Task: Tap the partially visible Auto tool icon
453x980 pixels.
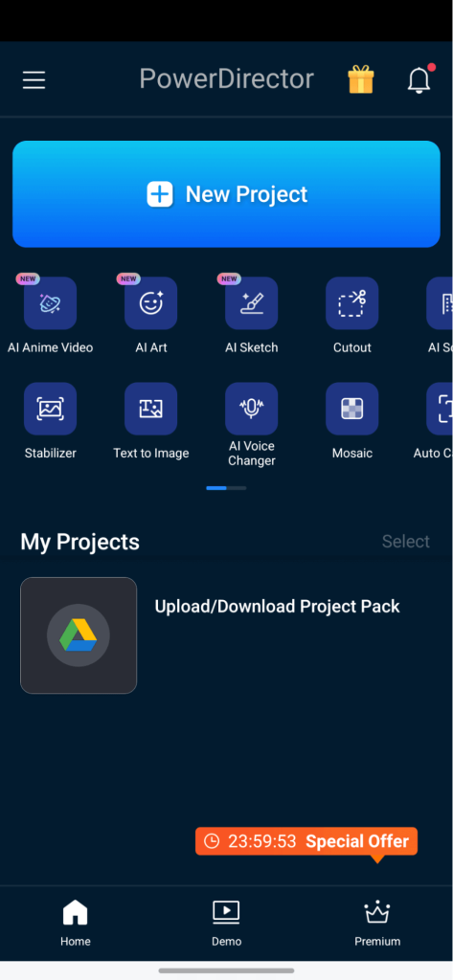Action: 440,409
